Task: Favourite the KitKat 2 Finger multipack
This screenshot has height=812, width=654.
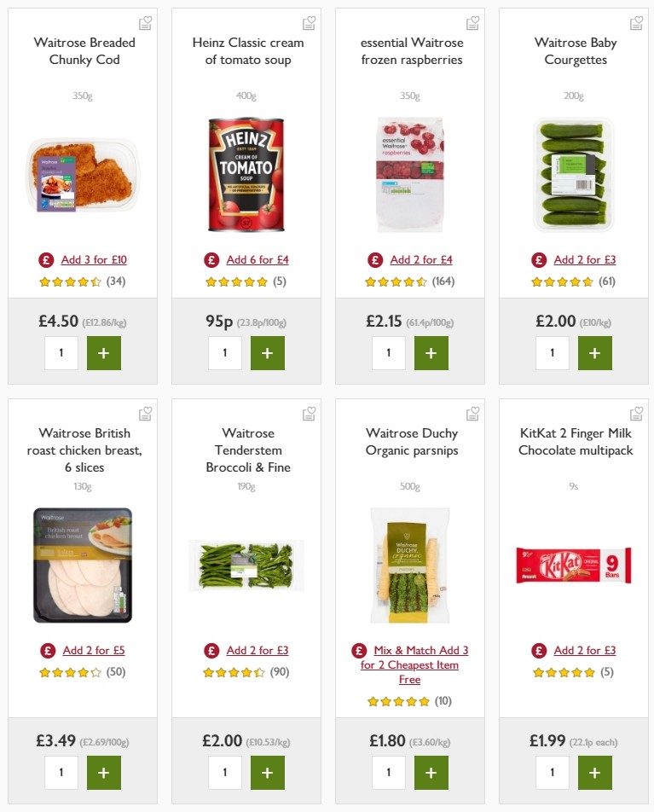Action: click(636, 414)
